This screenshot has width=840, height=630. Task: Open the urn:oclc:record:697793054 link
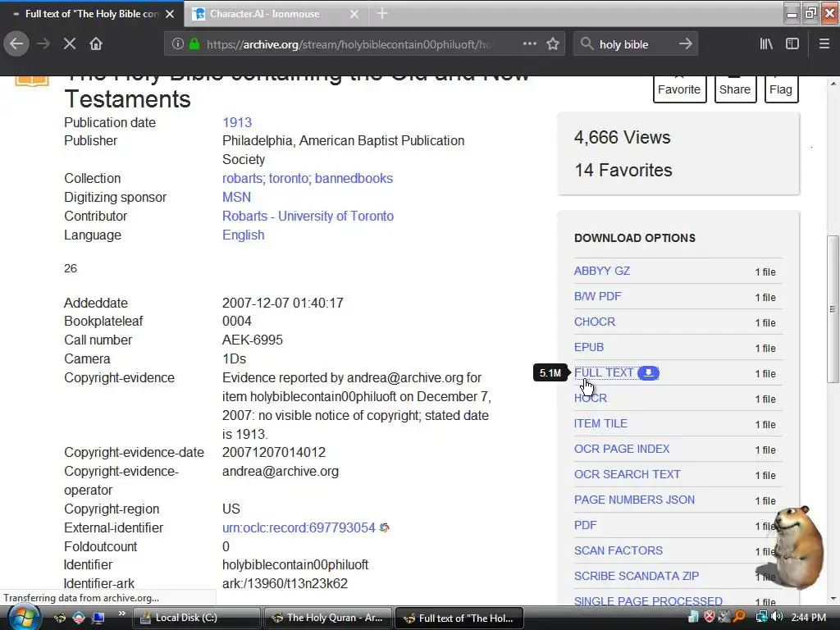299,527
